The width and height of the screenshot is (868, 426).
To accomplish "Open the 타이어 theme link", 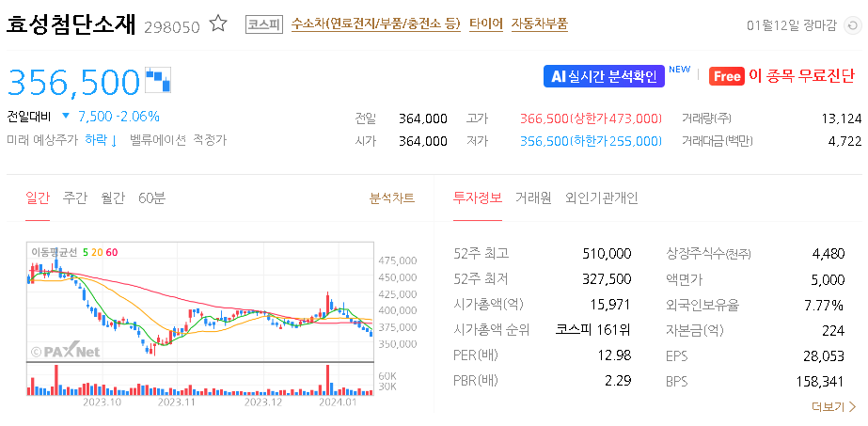I will [x=486, y=24].
